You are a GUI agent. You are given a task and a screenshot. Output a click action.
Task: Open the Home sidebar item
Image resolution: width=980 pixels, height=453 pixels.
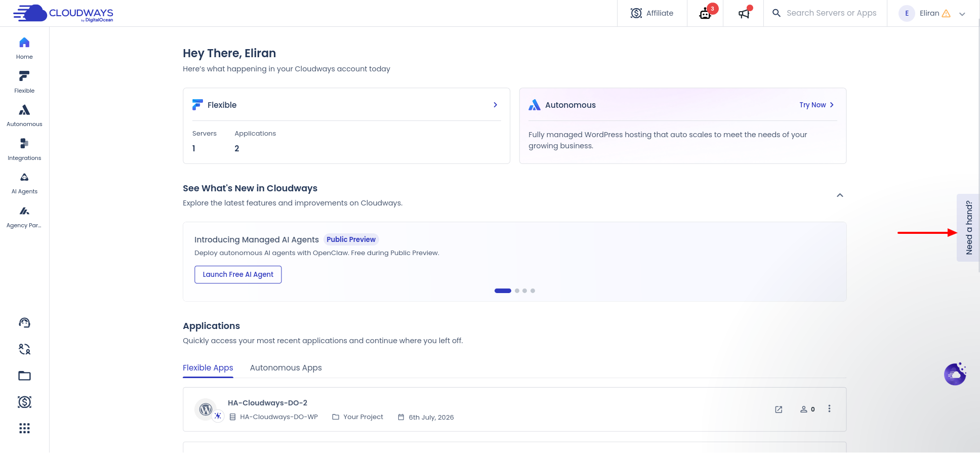point(24,48)
